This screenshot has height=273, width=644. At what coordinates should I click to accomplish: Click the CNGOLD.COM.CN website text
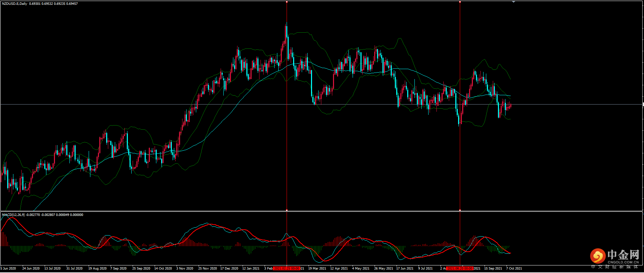coord(623,262)
